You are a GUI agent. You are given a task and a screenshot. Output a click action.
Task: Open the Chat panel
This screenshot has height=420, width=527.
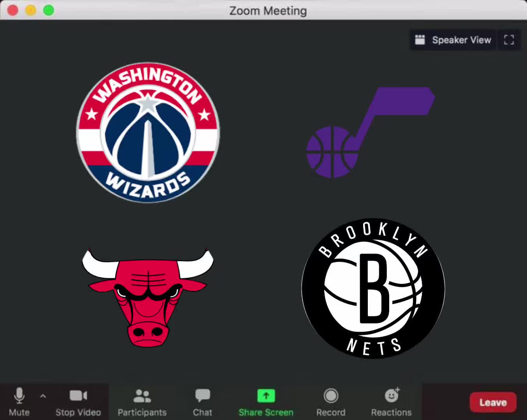pyautogui.click(x=202, y=402)
